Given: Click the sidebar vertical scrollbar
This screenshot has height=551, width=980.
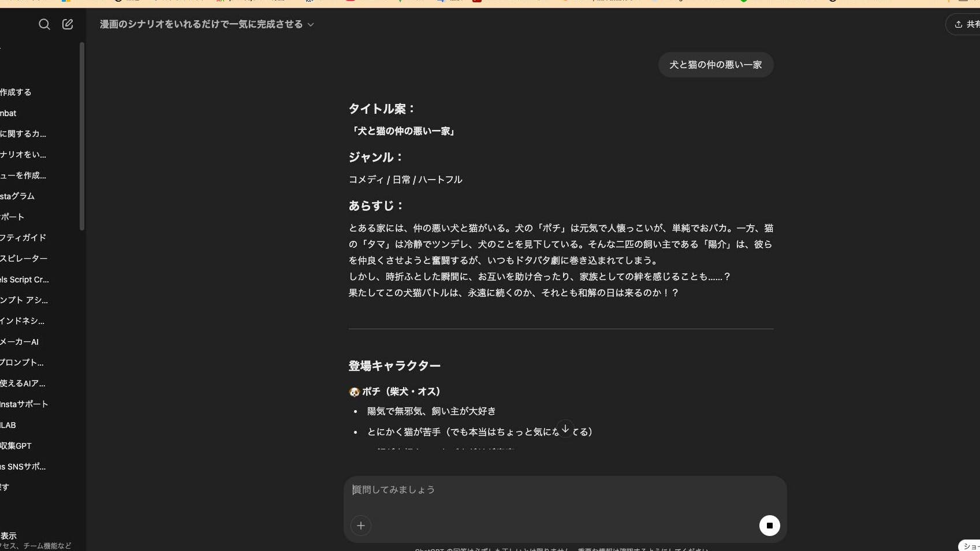Looking at the screenshot, I should tap(82, 136).
